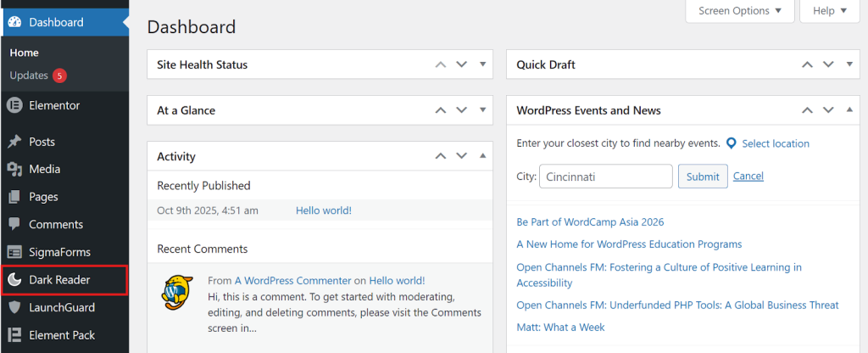The width and height of the screenshot is (868, 353).
Task: Expand the At a Glance panel
Action: (482, 109)
